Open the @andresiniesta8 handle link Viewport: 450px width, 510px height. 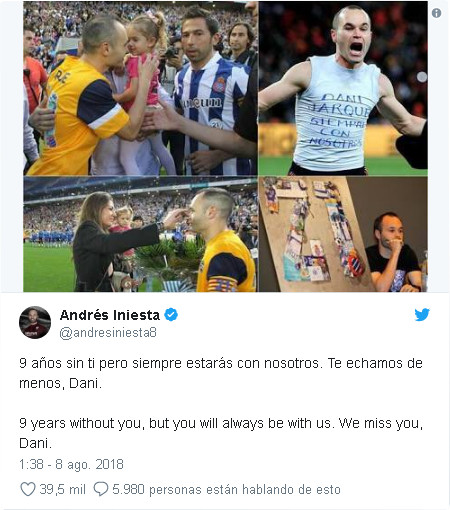[x=108, y=333]
